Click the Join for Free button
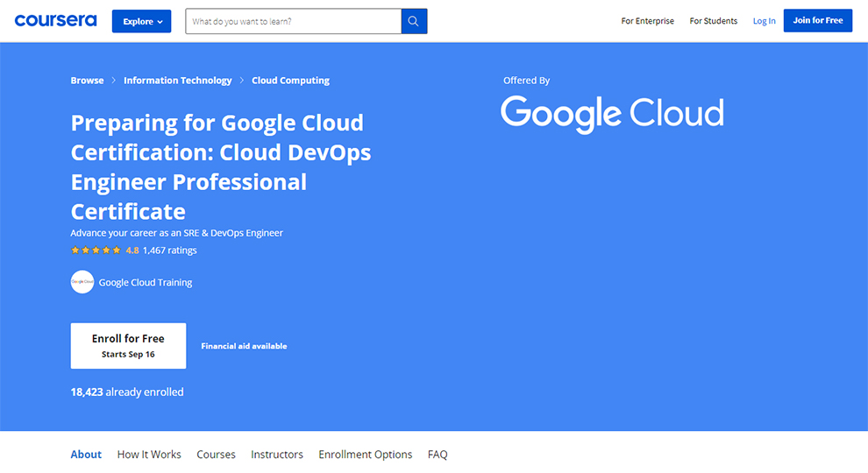The image size is (868, 473). point(818,20)
